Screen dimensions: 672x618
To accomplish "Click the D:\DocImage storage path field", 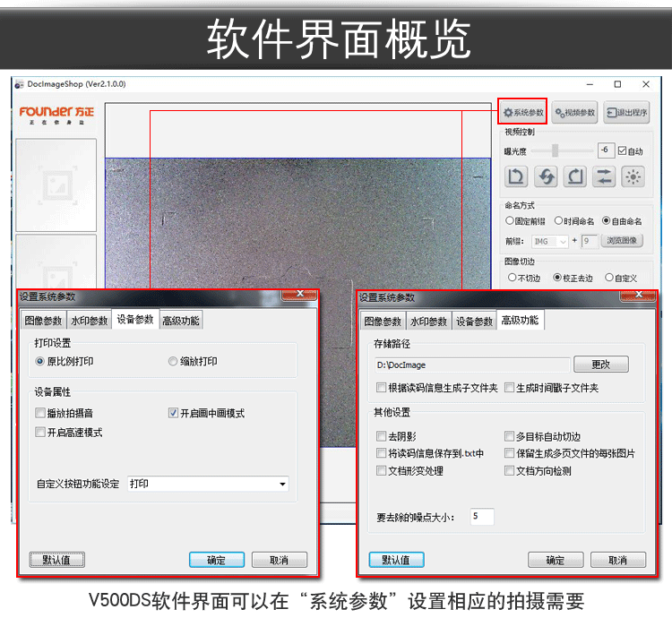I will click(472, 365).
